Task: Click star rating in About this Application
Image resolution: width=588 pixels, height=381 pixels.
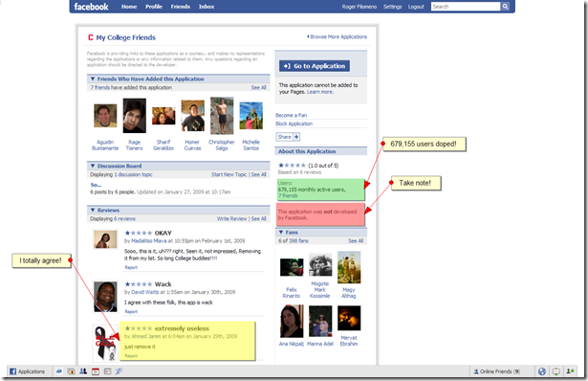Action: [x=293, y=166]
